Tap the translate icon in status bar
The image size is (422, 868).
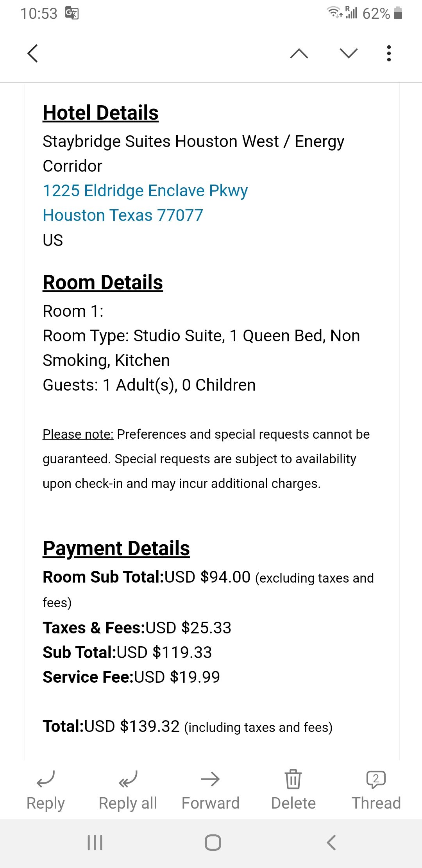tap(72, 13)
